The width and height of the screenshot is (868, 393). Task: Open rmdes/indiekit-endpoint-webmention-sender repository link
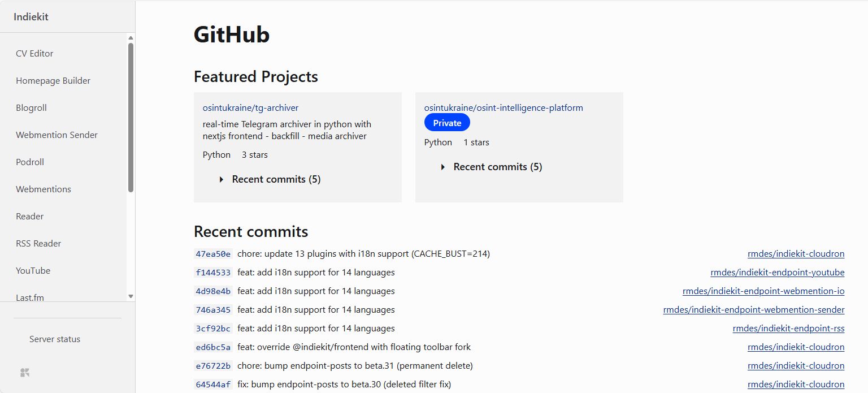[753, 310]
